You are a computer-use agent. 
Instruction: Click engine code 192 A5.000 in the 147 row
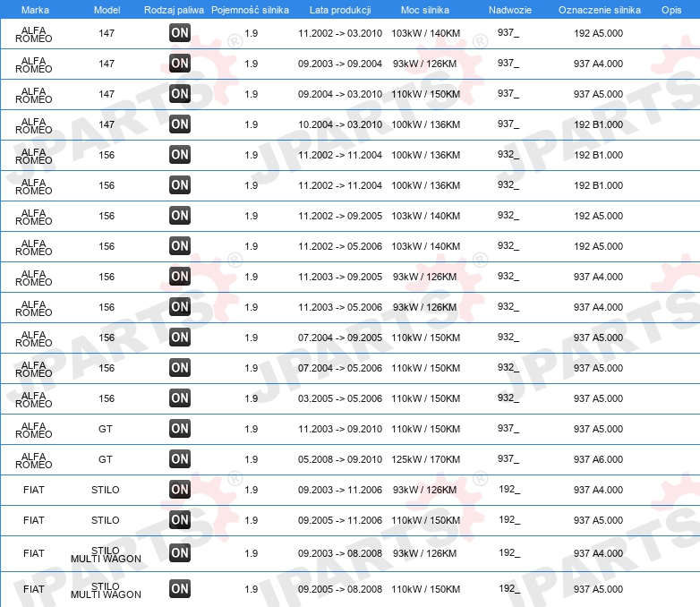coord(598,33)
